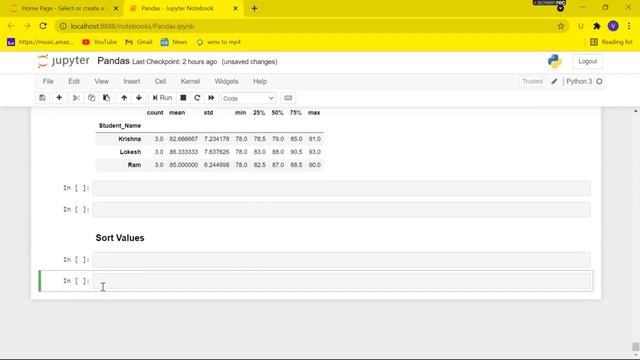
Task: Open the Kernel menu
Action: tap(190, 82)
